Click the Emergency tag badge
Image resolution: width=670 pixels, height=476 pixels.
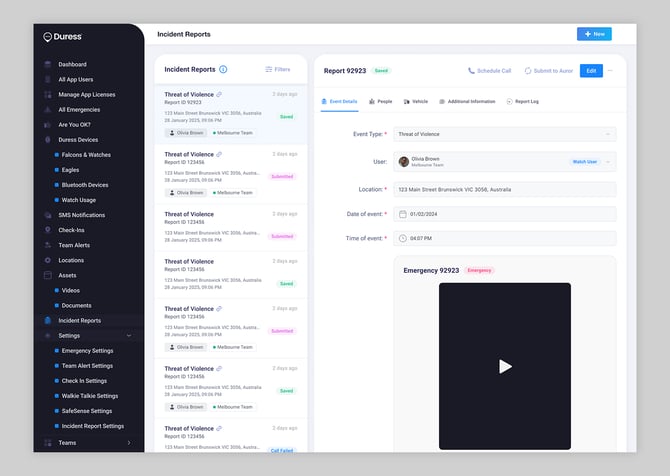click(479, 270)
